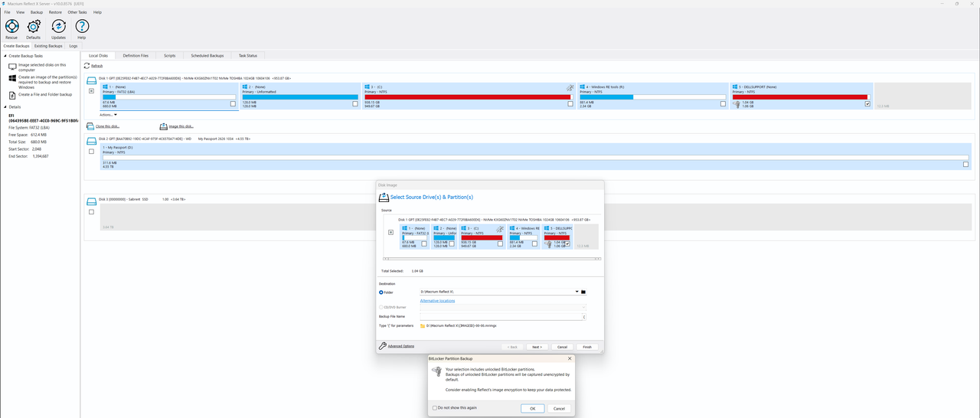The width and height of the screenshot is (980, 418).
Task: Click the yellow folder icon beside image path
Action: pyautogui.click(x=423, y=326)
